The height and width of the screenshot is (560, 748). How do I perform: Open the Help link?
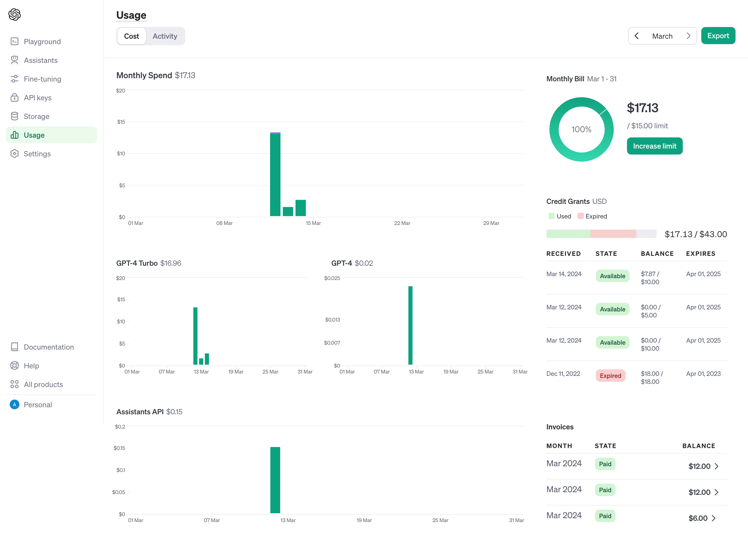52,365
